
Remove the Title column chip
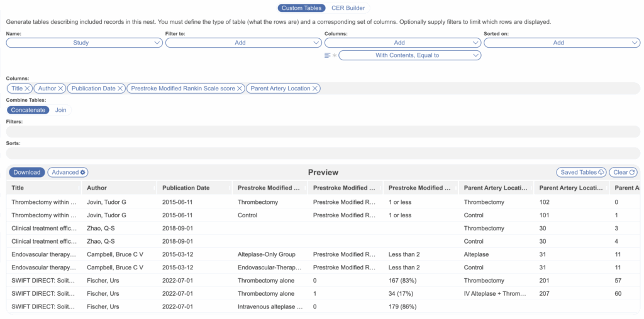(28, 89)
